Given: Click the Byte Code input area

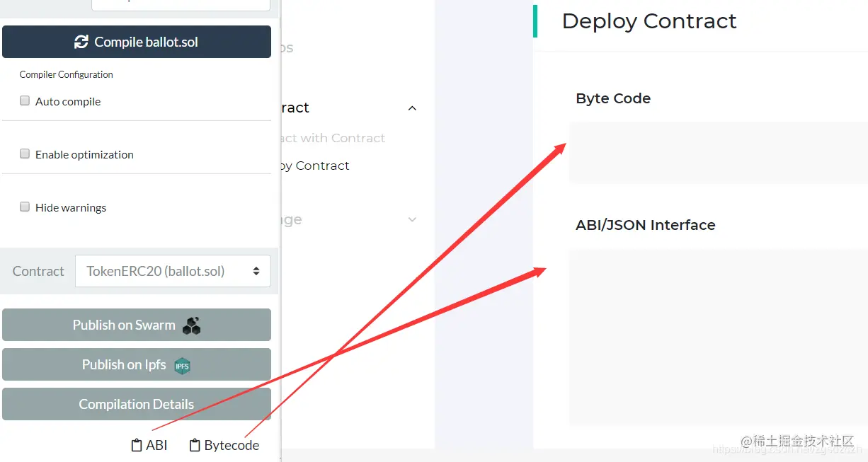Looking at the screenshot, I should [718, 153].
